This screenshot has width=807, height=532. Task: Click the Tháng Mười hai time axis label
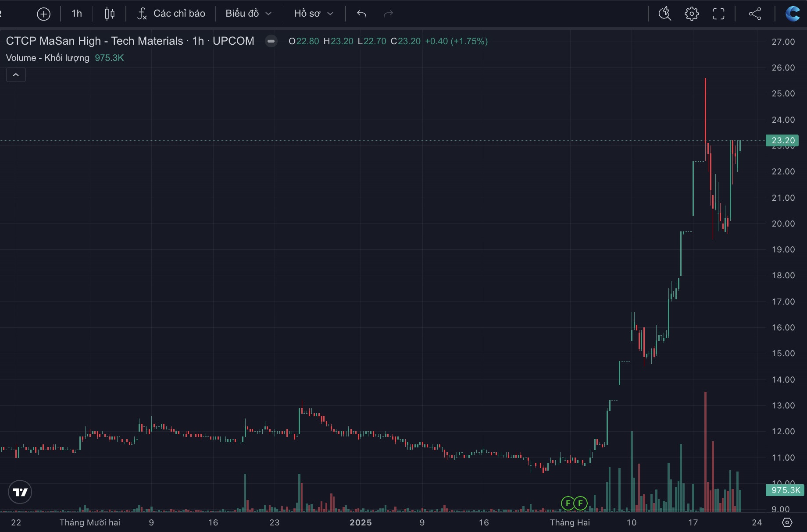90,522
